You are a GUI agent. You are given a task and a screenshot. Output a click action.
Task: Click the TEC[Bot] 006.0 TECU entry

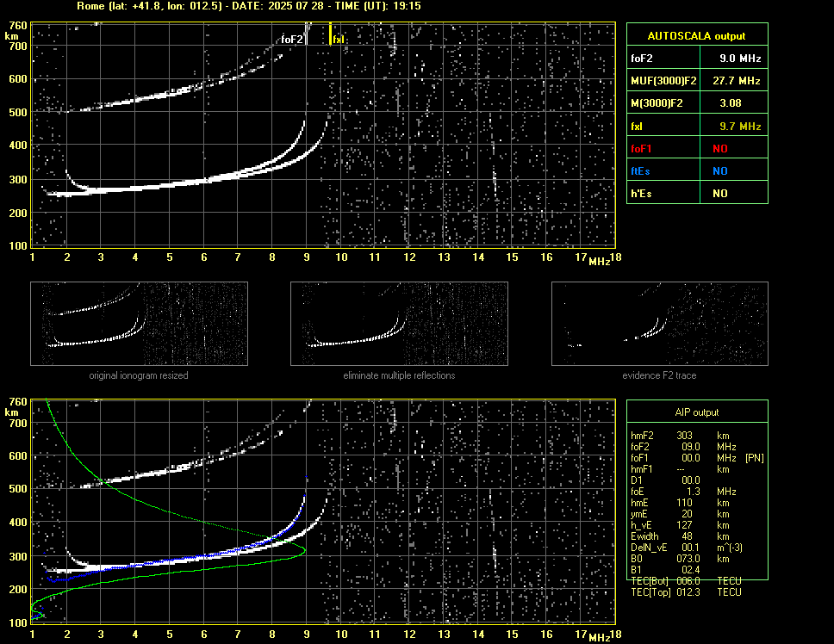point(686,581)
